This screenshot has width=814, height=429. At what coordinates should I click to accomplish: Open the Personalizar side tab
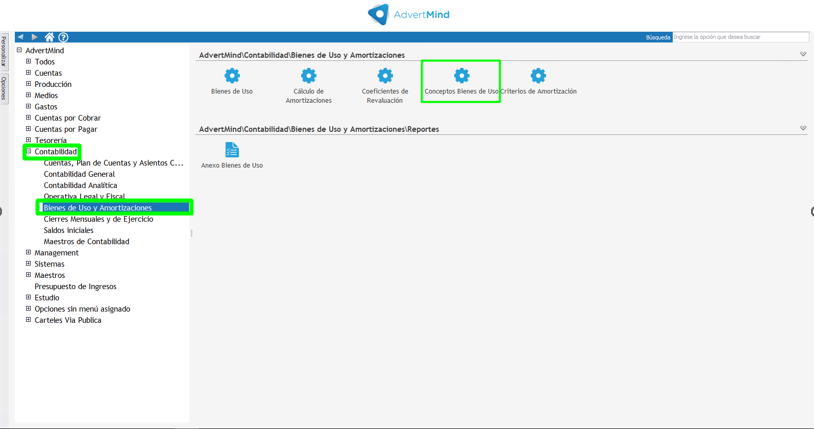(4, 50)
